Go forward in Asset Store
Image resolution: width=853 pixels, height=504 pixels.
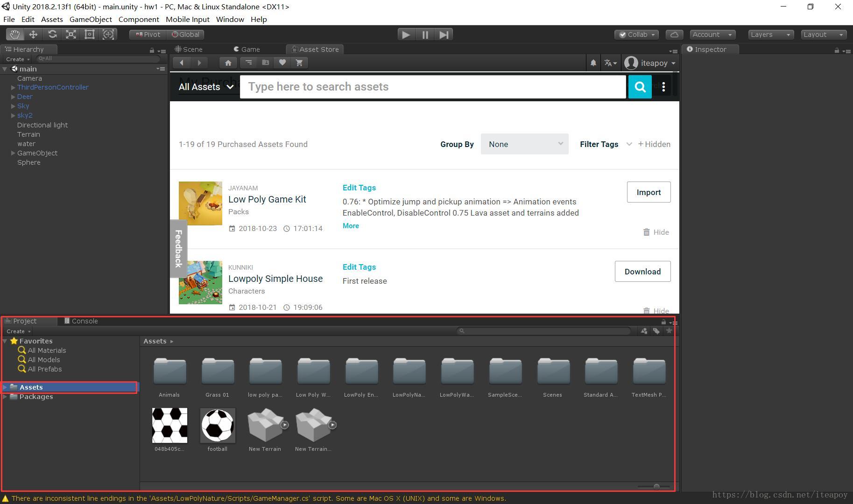tap(199, 63)
